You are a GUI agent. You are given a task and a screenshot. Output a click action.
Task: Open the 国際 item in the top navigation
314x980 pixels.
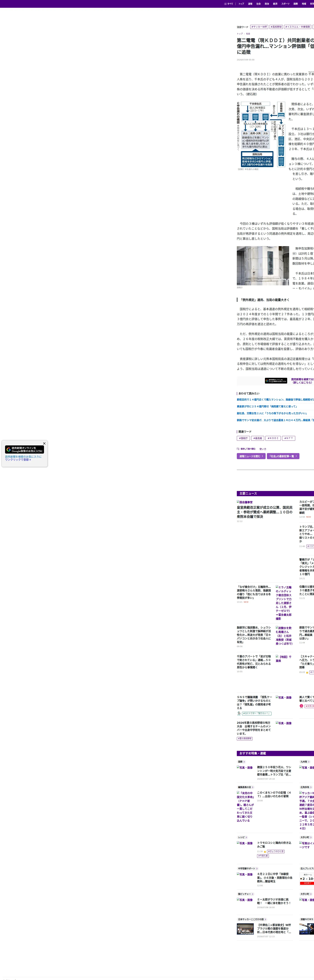tap(296, 4)
